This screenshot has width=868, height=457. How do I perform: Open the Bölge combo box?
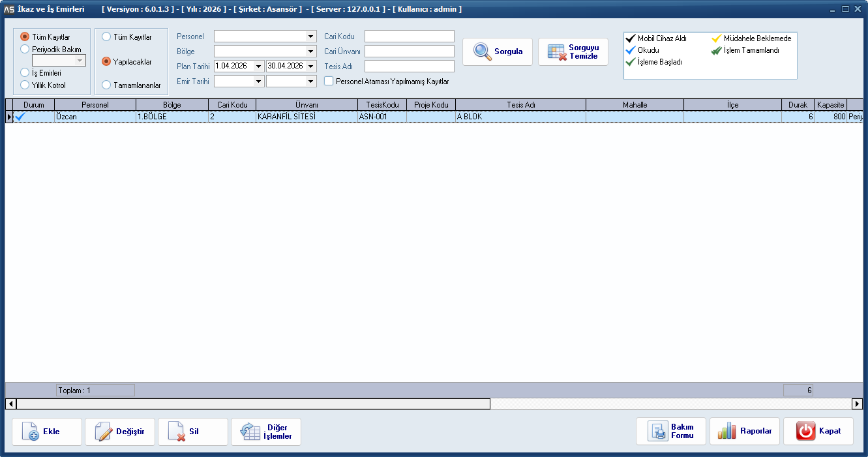(x=311, y=52)
